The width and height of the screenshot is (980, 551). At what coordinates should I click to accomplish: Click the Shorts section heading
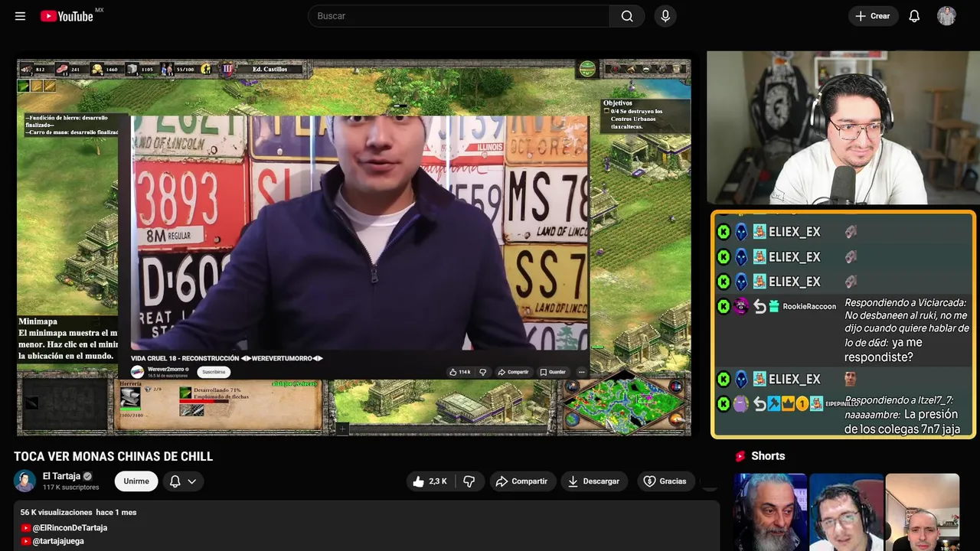[768, 456]
